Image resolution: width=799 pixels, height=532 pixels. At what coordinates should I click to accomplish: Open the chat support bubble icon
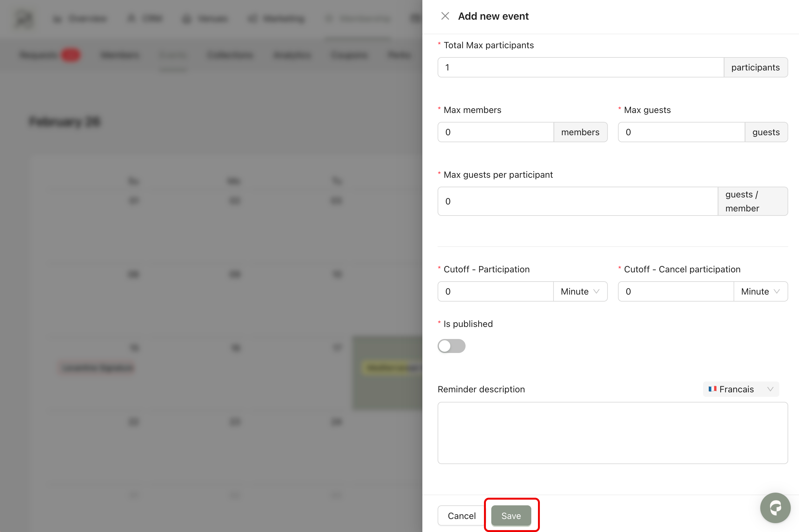[x=775, y=508]
